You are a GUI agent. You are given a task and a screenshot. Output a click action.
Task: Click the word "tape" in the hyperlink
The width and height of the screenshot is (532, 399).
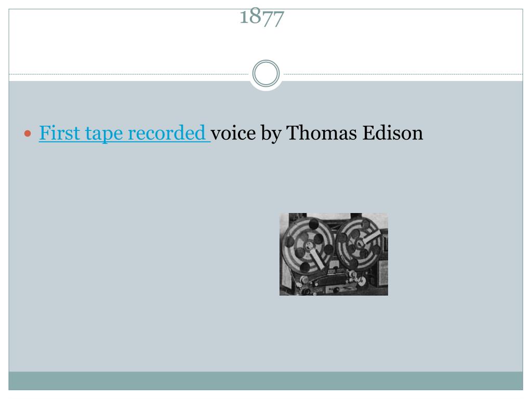click(103, 134)
